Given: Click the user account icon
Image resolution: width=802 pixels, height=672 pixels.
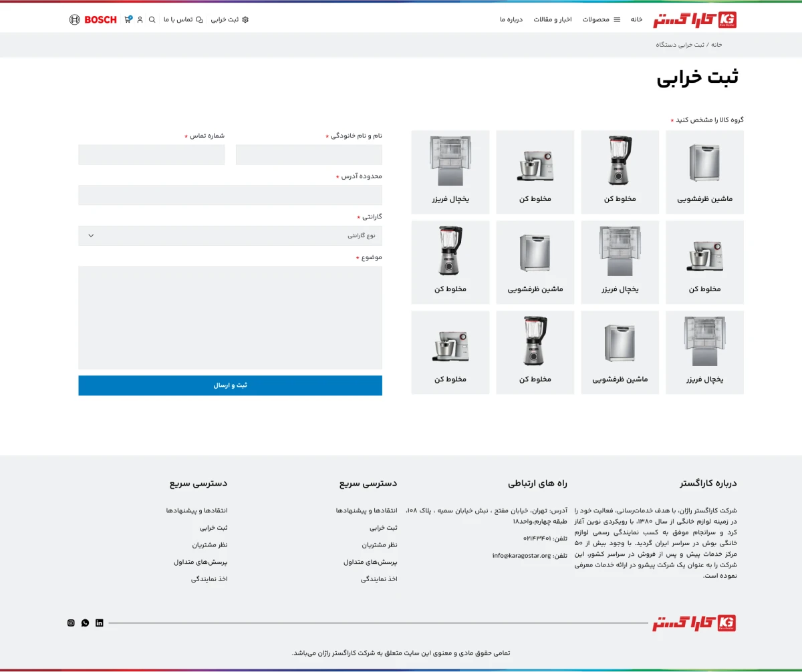Looking at the screenshot, I should pyautogui.click(x=140, y=19).
